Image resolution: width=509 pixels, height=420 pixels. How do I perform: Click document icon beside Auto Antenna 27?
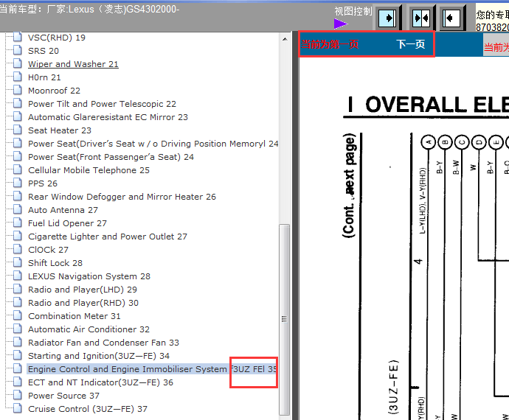18,210
